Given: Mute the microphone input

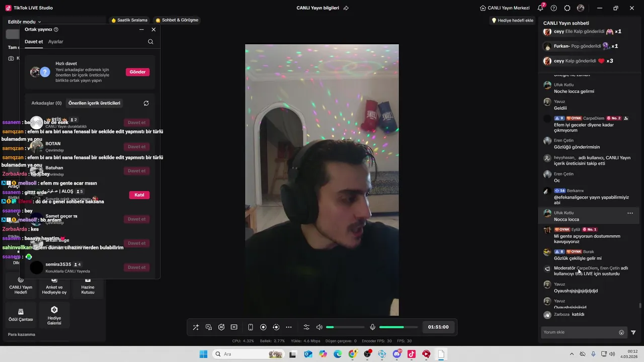Looking at the screenshot, I should click(x=372, y=327).
